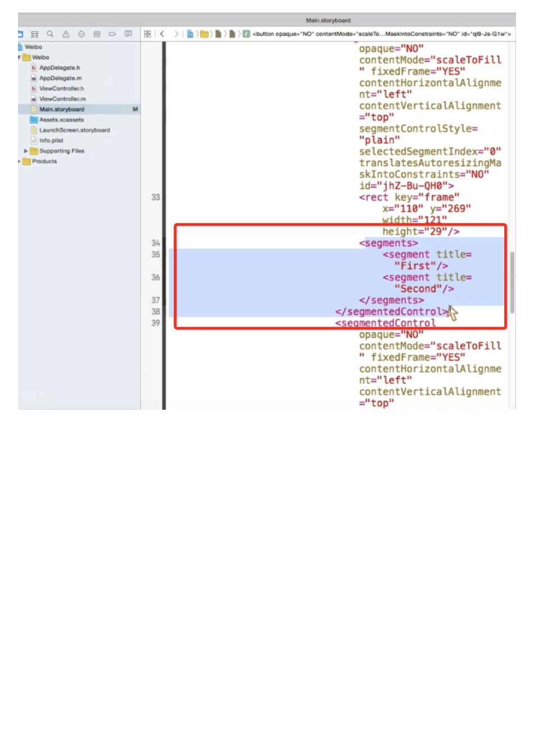Open the debug navigator icon

(97, 34)
